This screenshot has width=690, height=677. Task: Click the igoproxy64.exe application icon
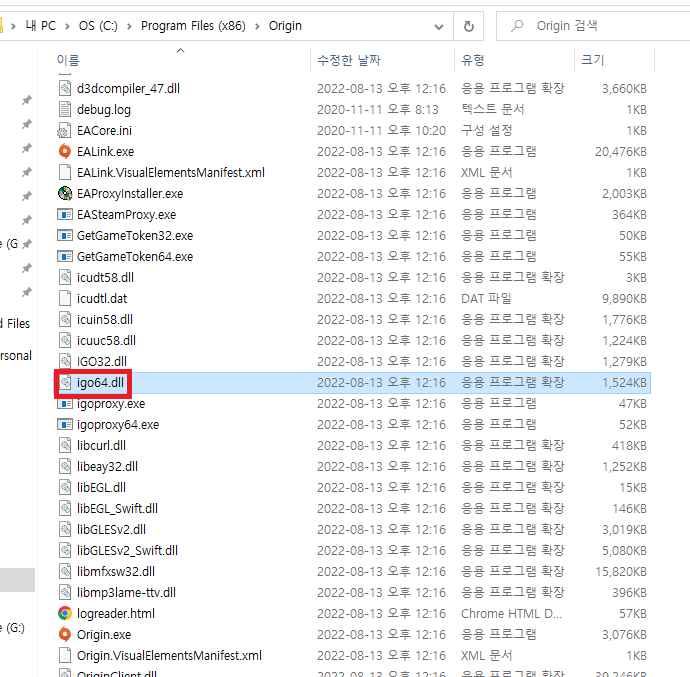65,425
